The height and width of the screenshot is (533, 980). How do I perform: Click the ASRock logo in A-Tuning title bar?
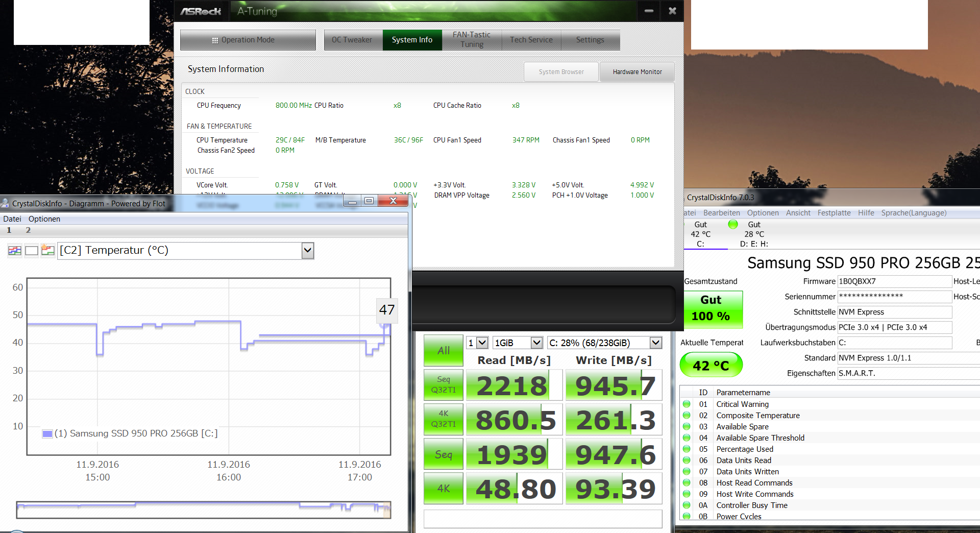point(201,11)
